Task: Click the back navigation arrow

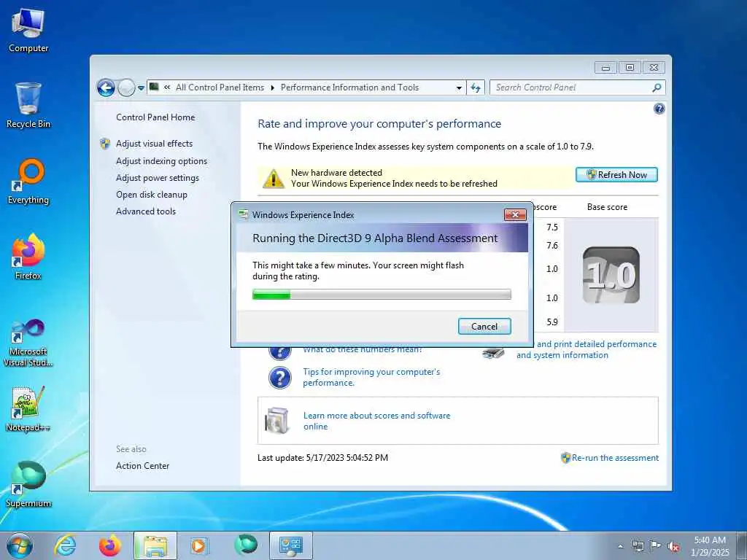Action: click(x=106, y=87)
